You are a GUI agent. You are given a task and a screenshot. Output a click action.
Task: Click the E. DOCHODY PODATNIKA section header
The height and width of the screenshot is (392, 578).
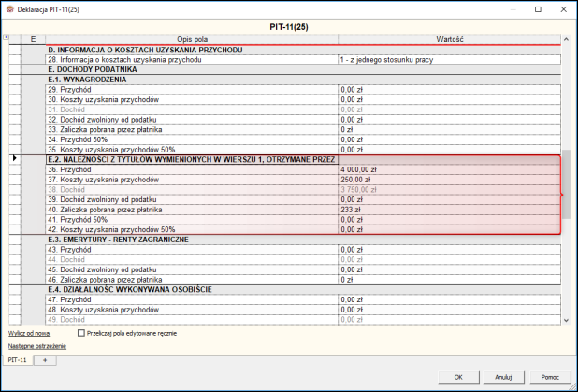click(93, 69)
